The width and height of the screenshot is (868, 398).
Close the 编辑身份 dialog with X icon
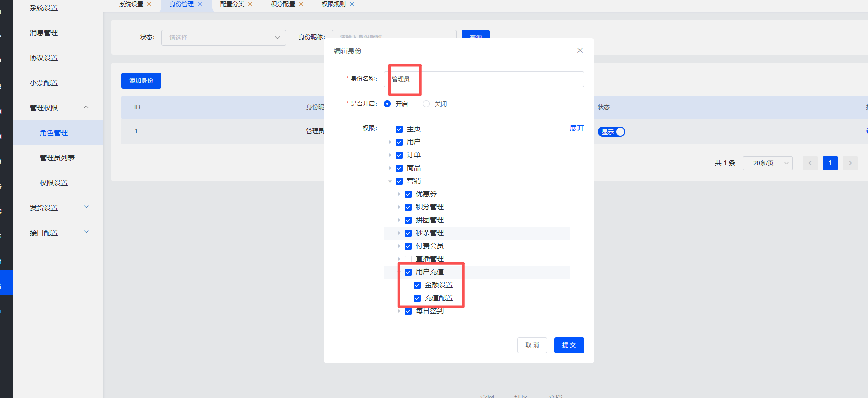pos(580,50)
